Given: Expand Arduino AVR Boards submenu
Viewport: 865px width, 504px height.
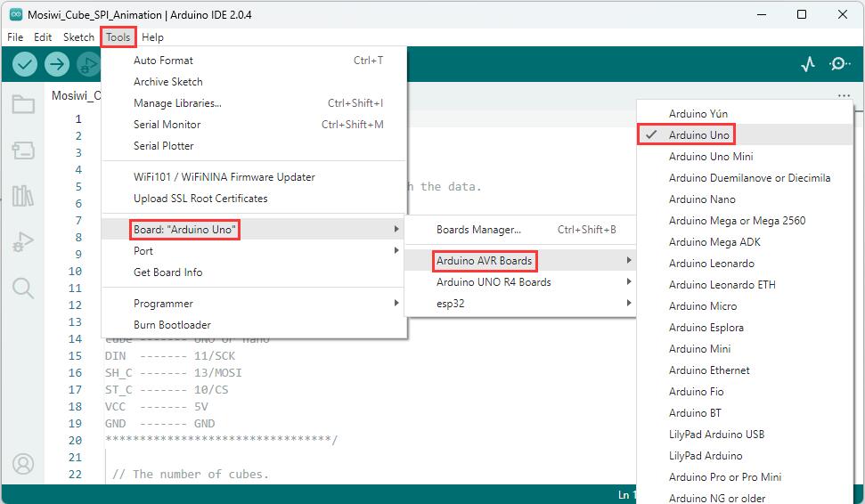Looking at the screenshot, I should pos(520,260).
